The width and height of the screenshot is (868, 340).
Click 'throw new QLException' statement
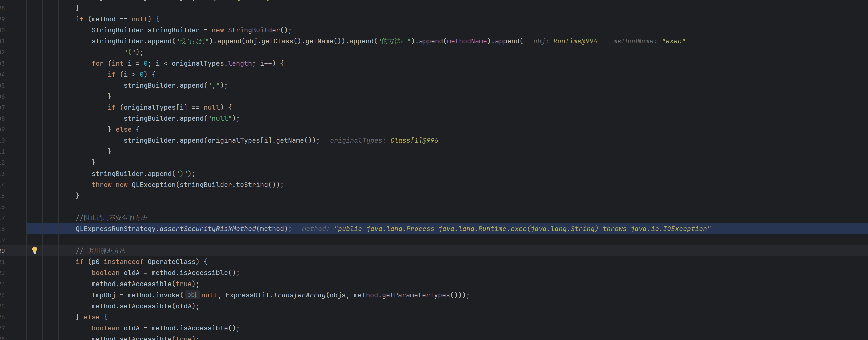(x=187, y=185)
